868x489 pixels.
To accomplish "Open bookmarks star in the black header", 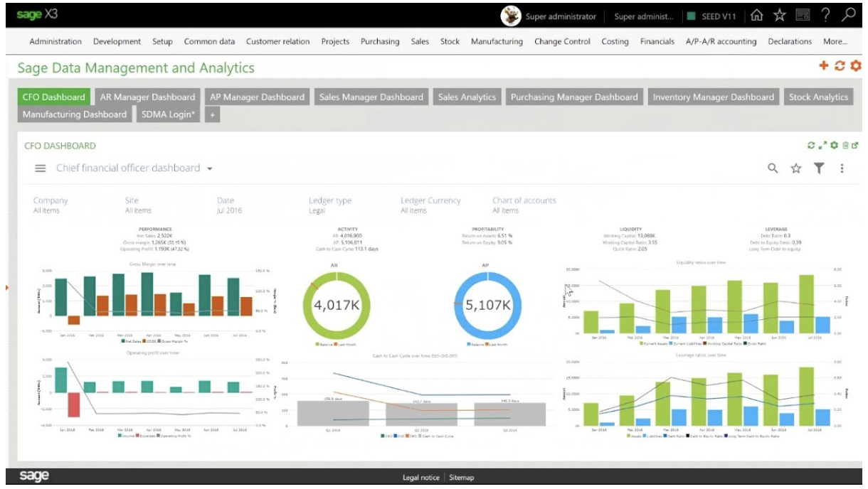I will pyautogui.click(x=779, y=16).
